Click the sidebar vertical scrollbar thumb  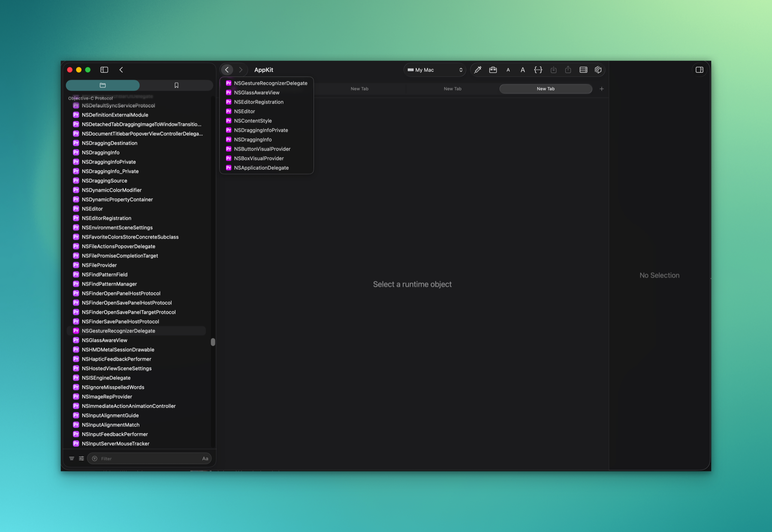pyautogui.click(x=213, y=342)
